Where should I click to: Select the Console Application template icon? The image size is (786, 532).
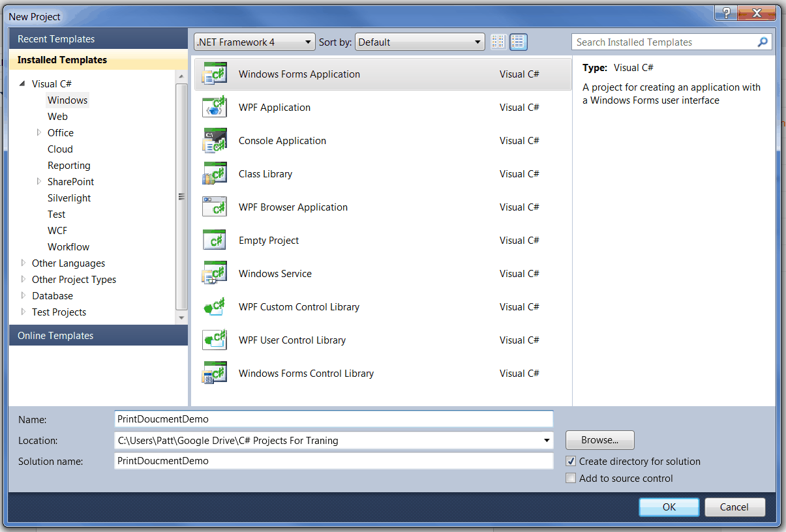coord(215,140)
